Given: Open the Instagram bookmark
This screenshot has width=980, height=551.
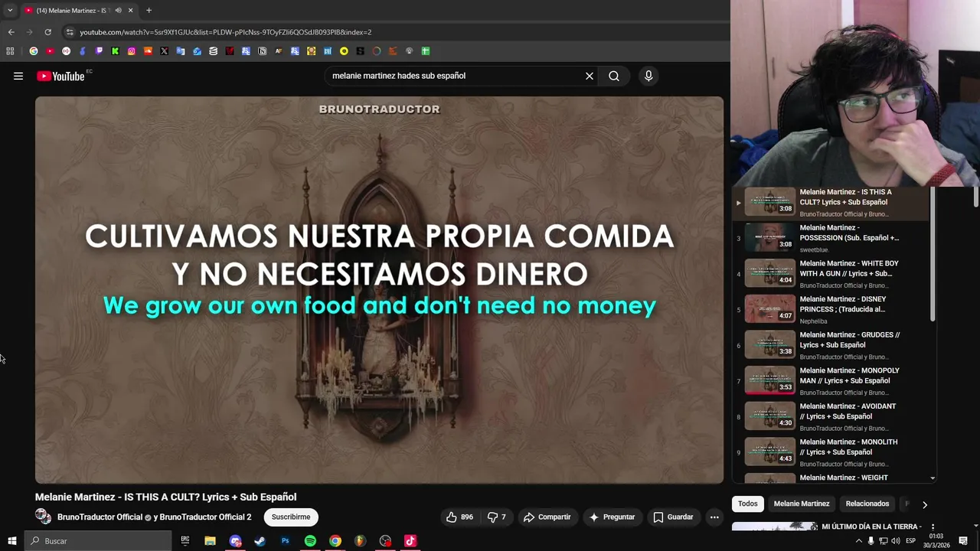Looking at the screenshot, I should tap(132, 51).
